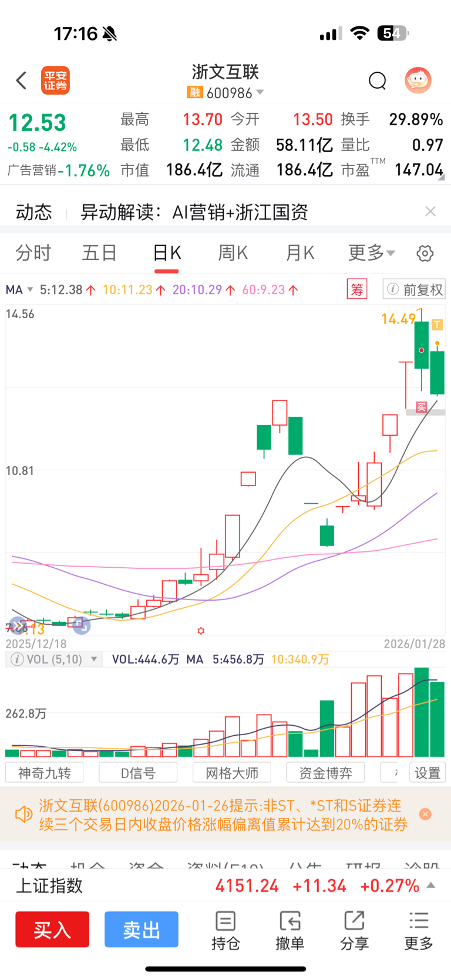Image resolution: width=451 pixels, height=980 pixels.
Task: Open 撤单 cancel order icon
Action: point(290,931)
